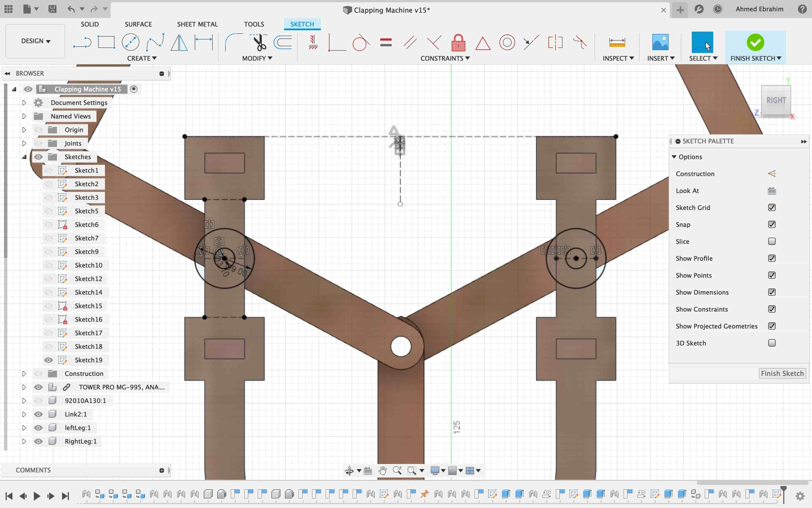The height and width of the screenshot is (508, 812).
Task: Collapse the Sketches folder
Action: (x=24, y=157)
